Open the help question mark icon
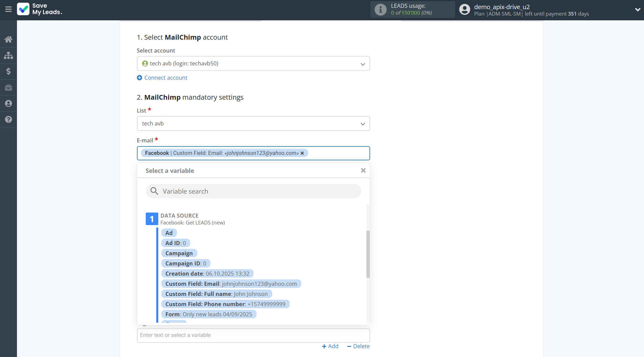Viewport: 644px width, 357px height. coord(8,119)
